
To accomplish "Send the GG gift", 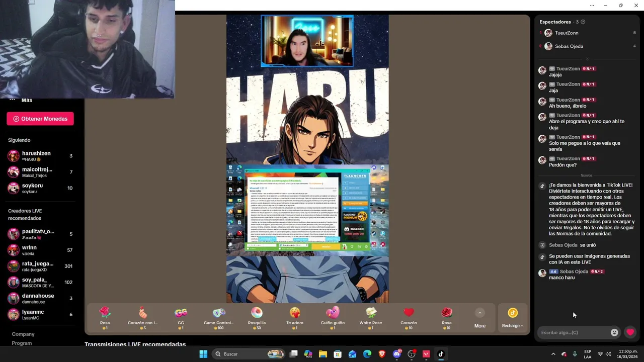I will pos(181,318).
